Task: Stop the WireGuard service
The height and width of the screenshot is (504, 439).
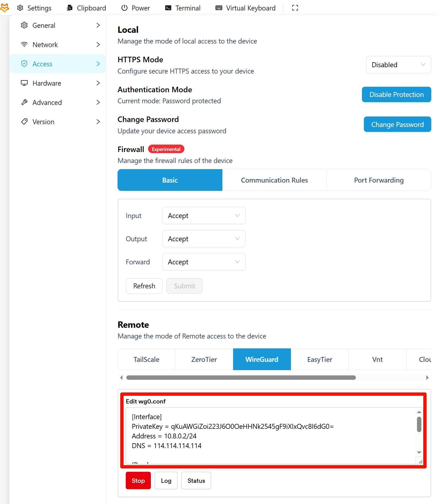Action: [138, 481]
